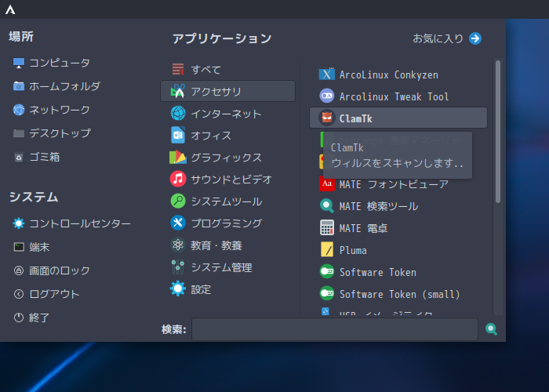Launch the 端末 terminal icon
Screen dimensions: 549x392
tap(19, 247)
